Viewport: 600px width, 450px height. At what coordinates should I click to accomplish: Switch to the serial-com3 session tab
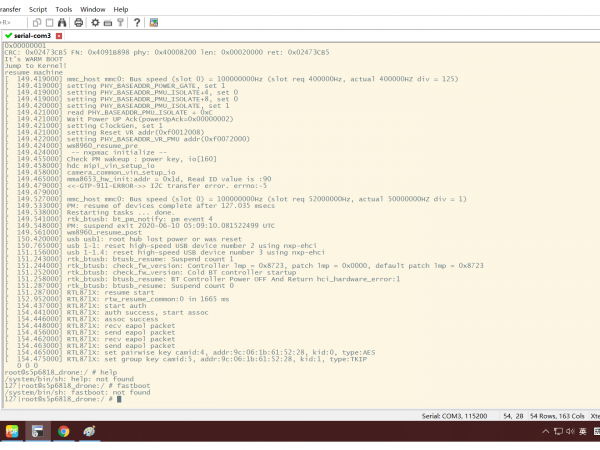tap(32, 35)
